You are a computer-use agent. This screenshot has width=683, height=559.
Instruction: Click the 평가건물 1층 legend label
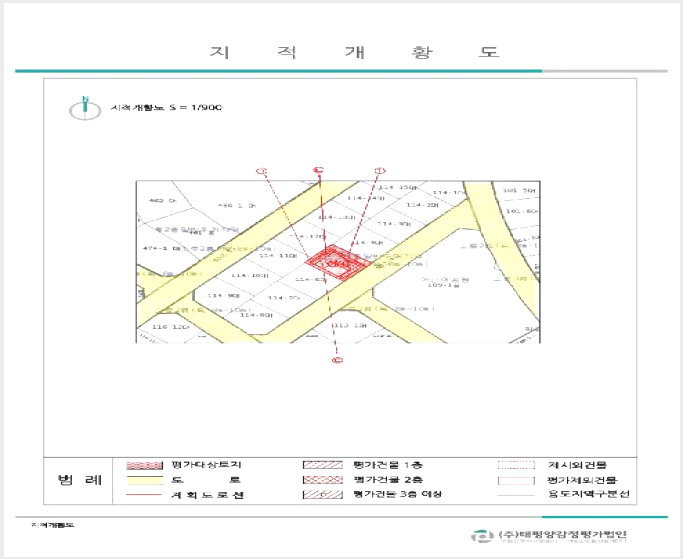click(388, 465)
